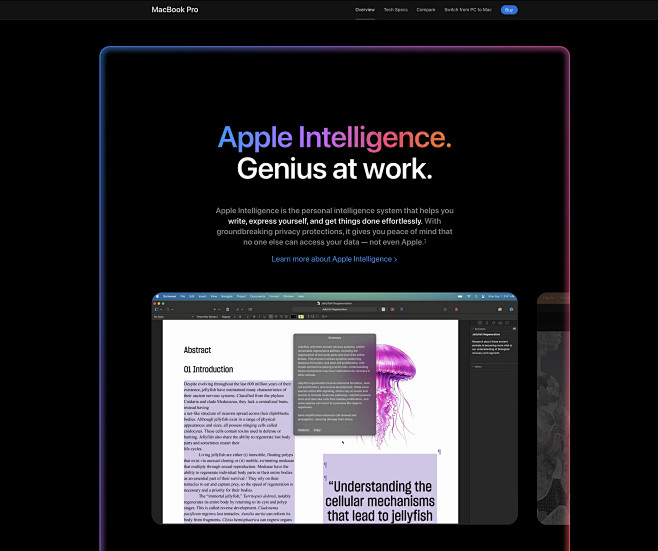Click the 'Understanding the cellular mechanisms' pull quote
658x551 pixels.
click(x=380, y=501)
